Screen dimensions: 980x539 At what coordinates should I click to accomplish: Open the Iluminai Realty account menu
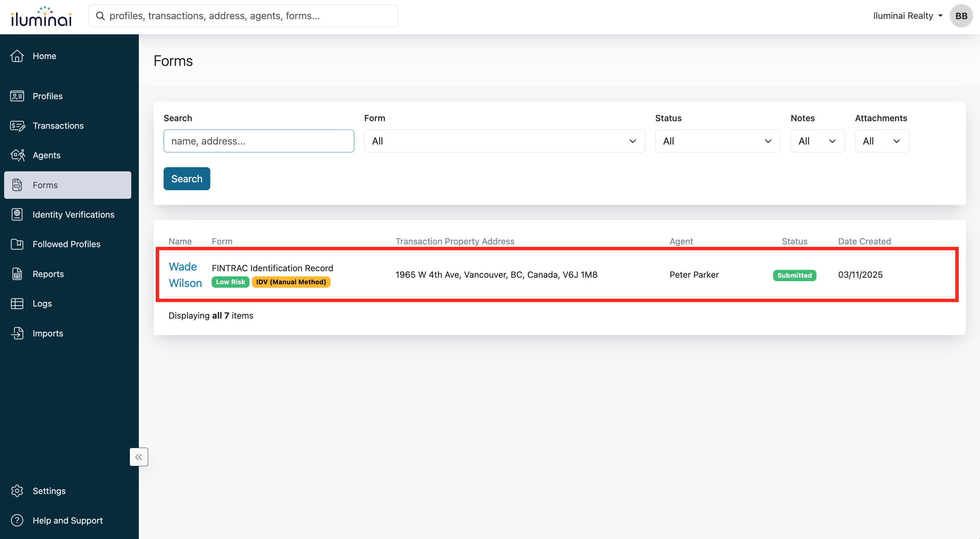[907, 15]
